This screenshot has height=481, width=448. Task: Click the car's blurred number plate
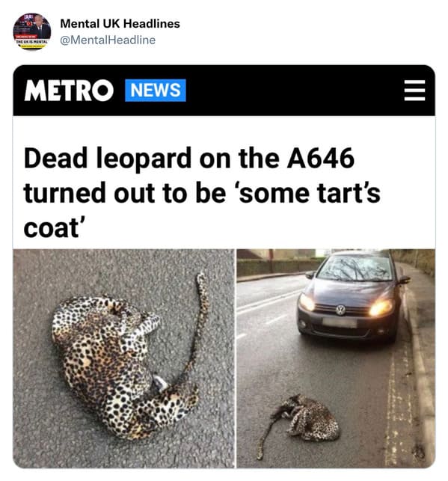coord(340,322)
